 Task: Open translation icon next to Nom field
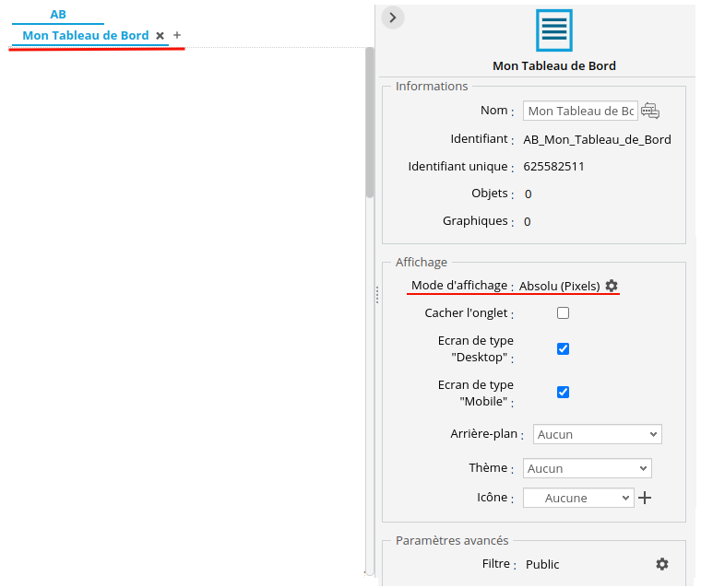[650, 111]
